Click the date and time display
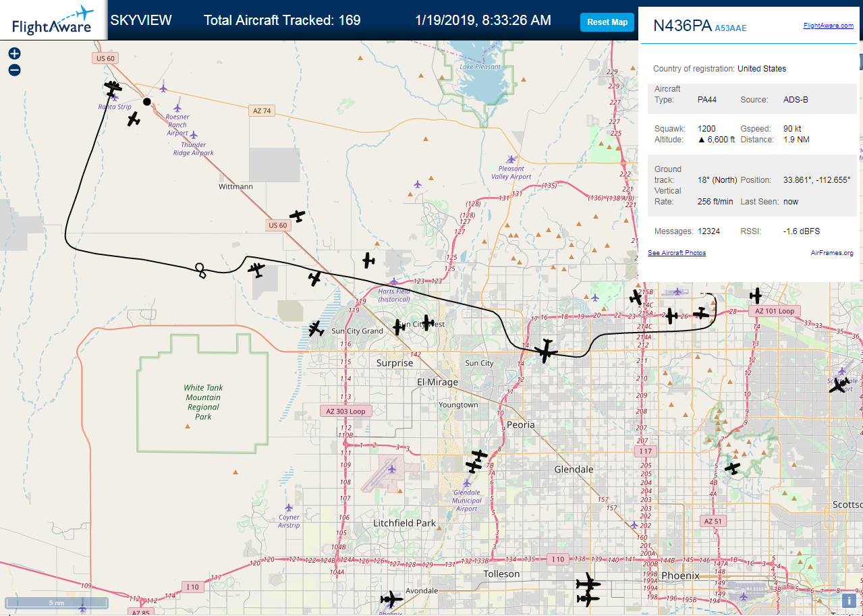Image resolution: width=863 pixels, height=616 pixels. click(x=483, y=20)
